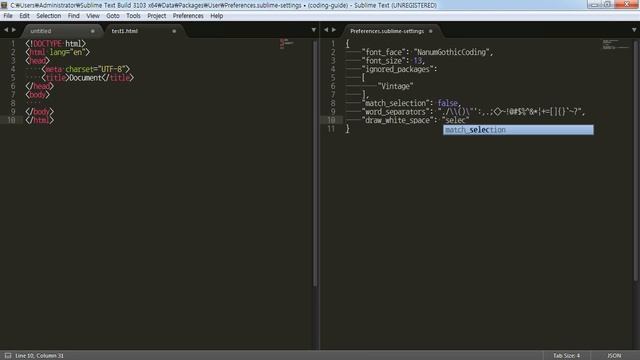The width and height of the screenshot is (640, 360).
Task: Click the false value of match_selection
Action: coord(447,103)
